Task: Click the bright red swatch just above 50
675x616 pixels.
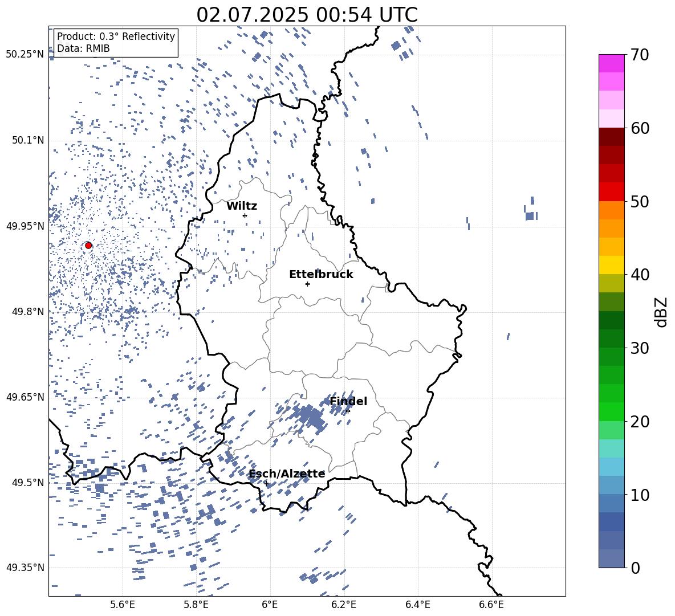Action: [612, 192]
